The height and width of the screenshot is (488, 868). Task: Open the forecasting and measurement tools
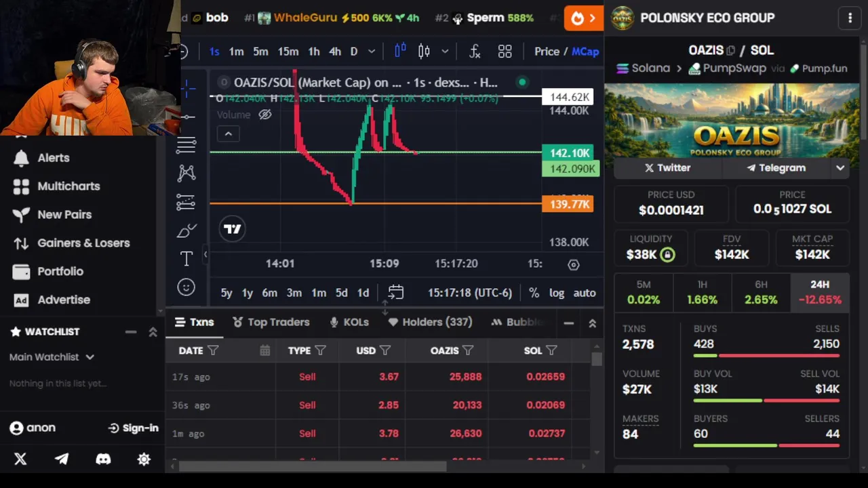(186, 202)
